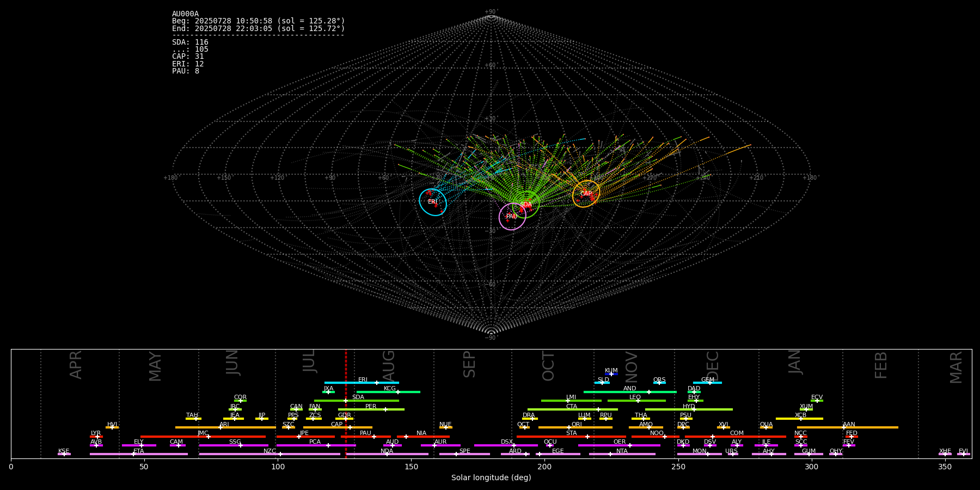Click the KCG shower bar in timeline
Screen dimensions: 980x490
coord(388,392)
